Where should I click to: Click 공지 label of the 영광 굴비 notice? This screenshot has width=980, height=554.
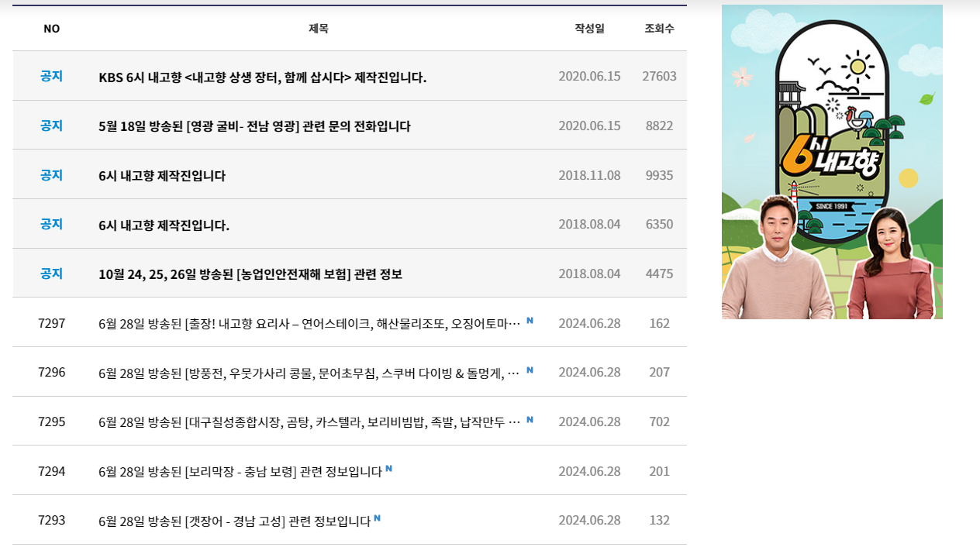pos(51,126)
